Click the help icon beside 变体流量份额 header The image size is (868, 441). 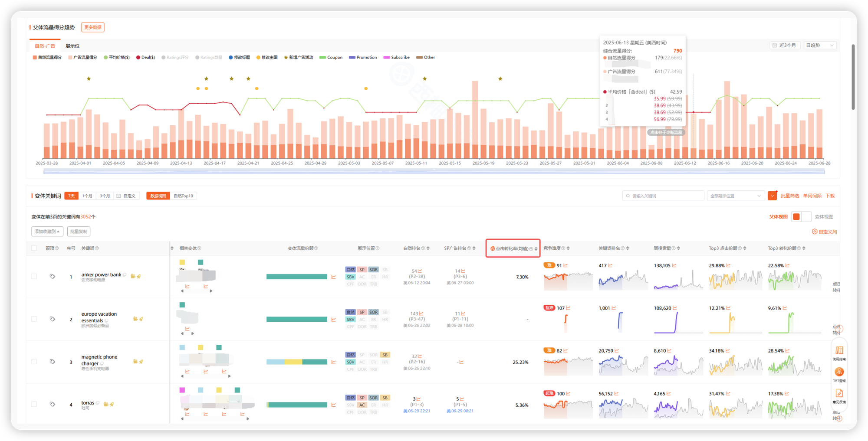coord(316,248)
